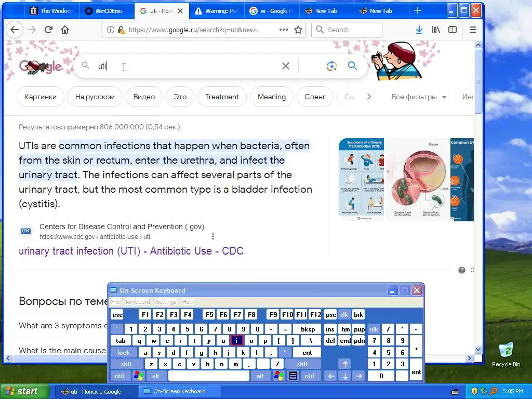Click the bksp key on on-screen keyboard
The width and height of the screenshot is (532, 399).
308,329
